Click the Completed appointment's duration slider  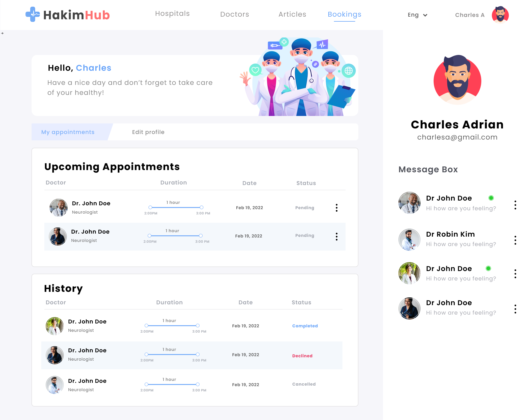pyautogui.click(x=172, y=326)
